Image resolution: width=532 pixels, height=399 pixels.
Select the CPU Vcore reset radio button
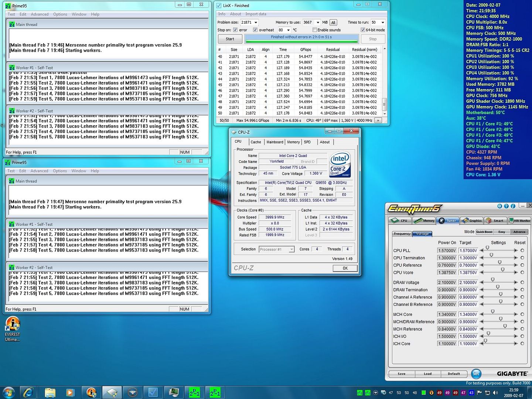[522, 272]
